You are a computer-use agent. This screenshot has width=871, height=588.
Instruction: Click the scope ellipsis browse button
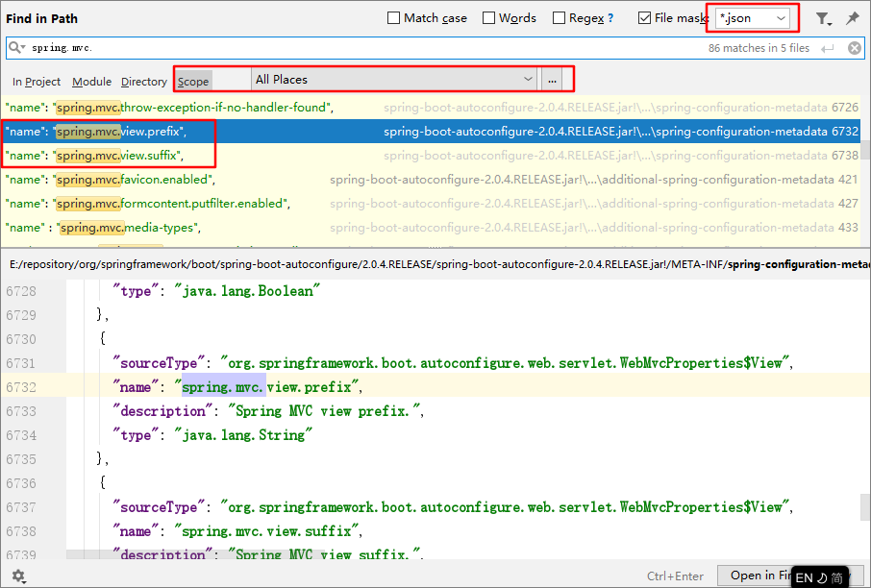pos(552,79)
